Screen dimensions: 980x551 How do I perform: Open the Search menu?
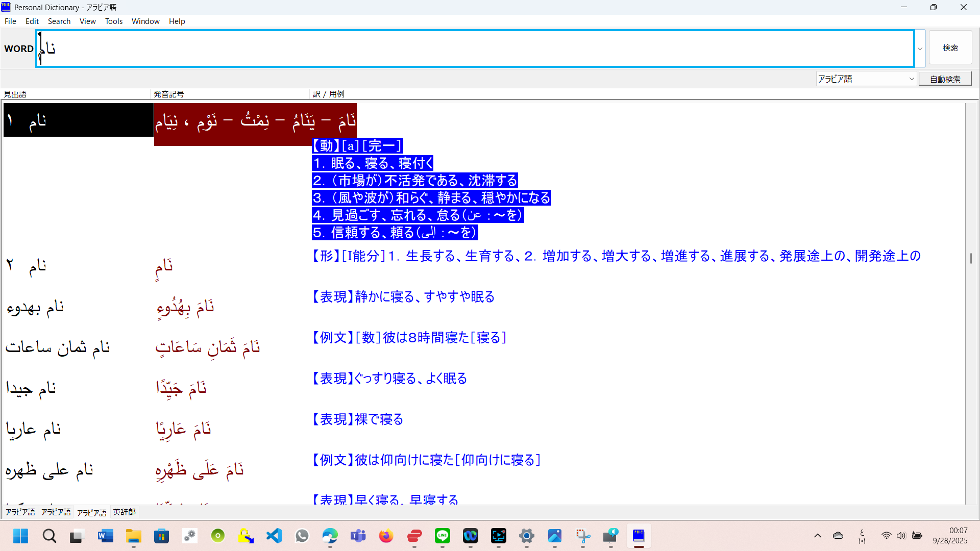pyautogui.click(x=59, y=21)
